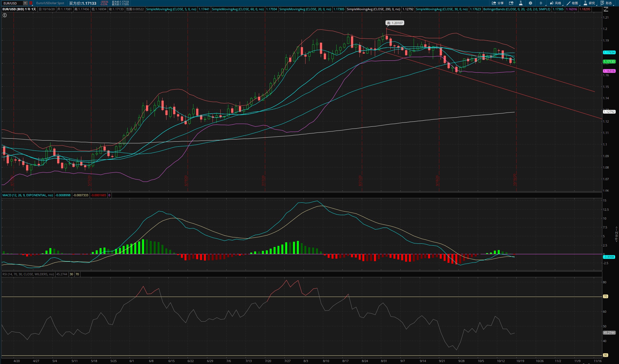Click the 45.2744 RSI axis tag

click(609, 333)
